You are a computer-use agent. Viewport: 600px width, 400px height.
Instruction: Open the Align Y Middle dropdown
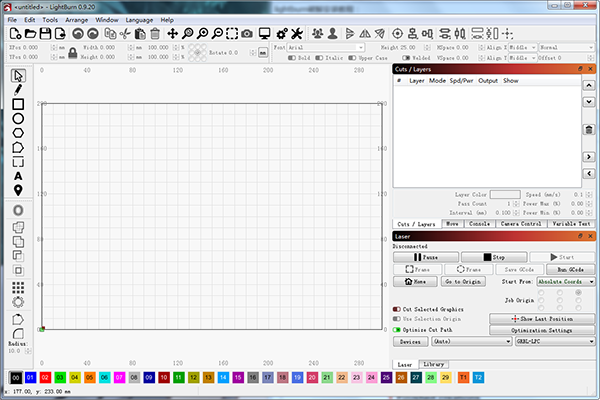pos(523,58)
